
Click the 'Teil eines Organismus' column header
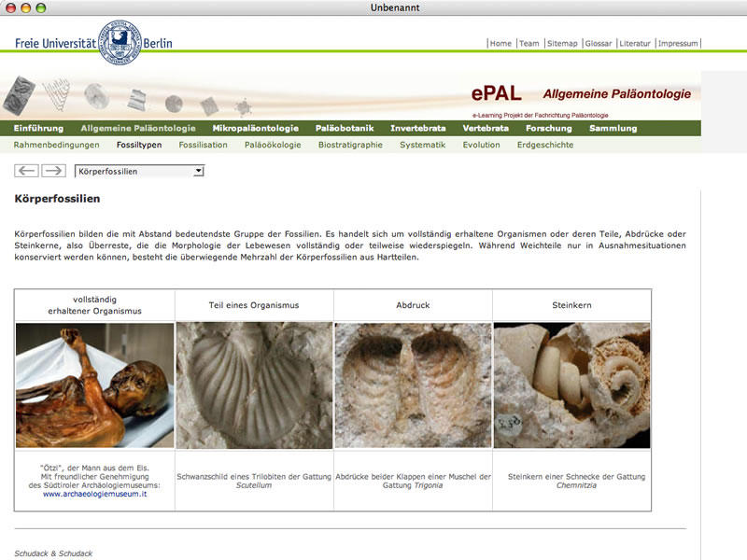[x=254, y=305]
